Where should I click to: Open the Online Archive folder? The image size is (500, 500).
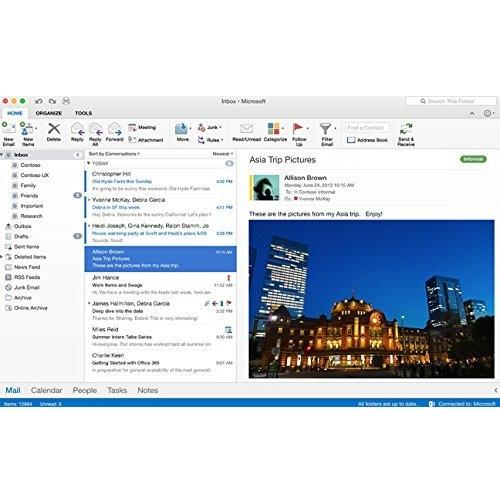(31, 308)
